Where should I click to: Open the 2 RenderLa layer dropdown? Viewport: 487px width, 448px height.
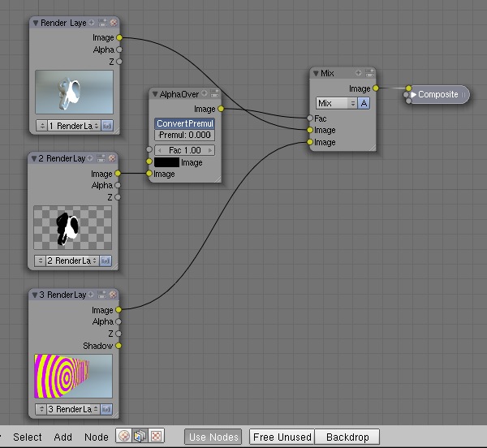72,261
